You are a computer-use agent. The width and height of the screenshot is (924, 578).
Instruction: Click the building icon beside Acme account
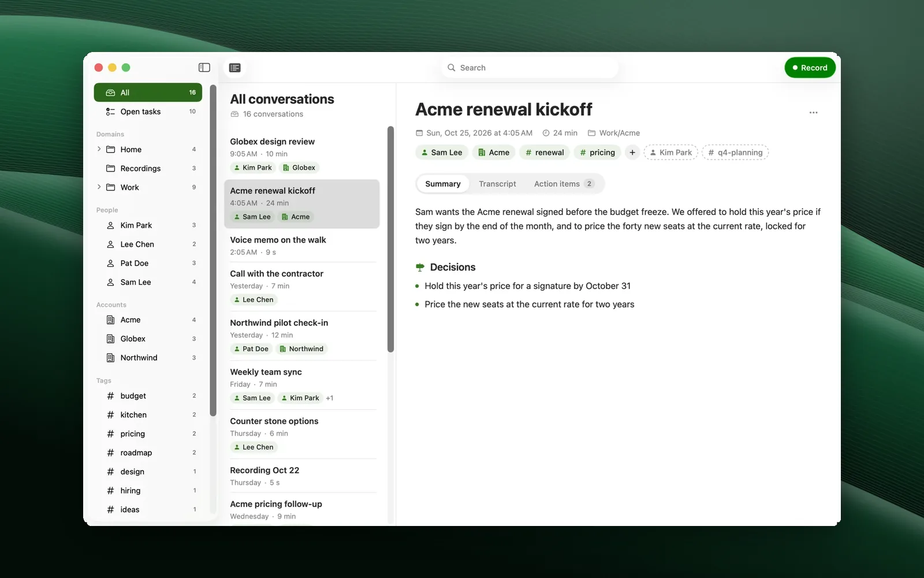(110, 320)
